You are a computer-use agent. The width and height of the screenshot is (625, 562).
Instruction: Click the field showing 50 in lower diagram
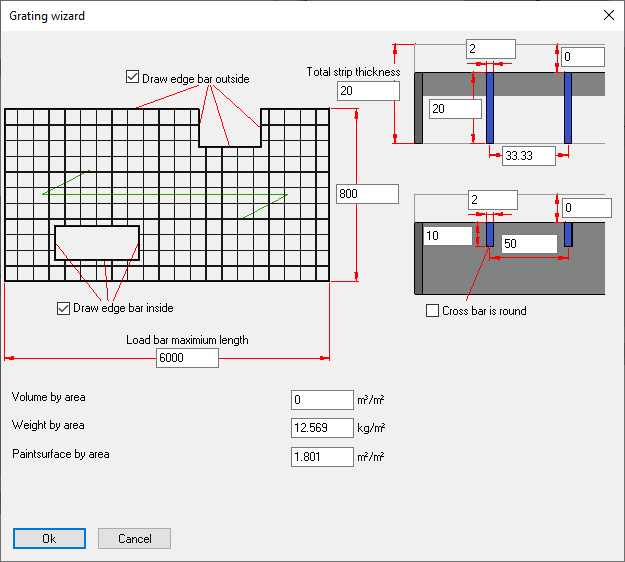pyautogui.click(x=528, y=244)
